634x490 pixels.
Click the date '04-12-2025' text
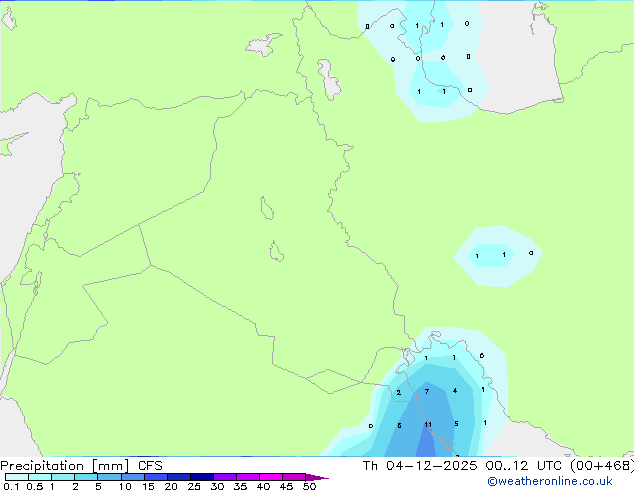(431, 466)
